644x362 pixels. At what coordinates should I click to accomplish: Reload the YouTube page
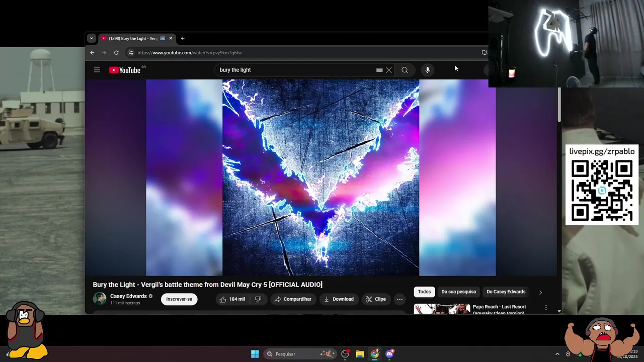pyautogui.click(x=116, y=52)
